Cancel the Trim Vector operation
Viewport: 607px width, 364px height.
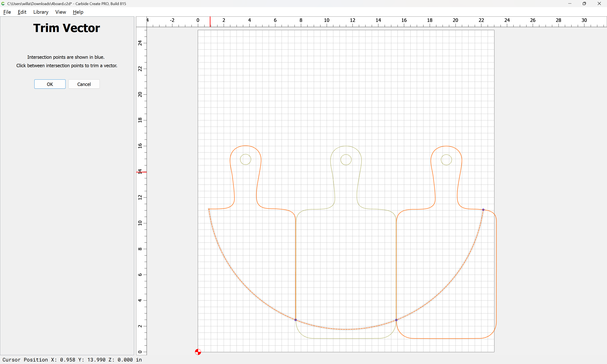coord(84,84)
